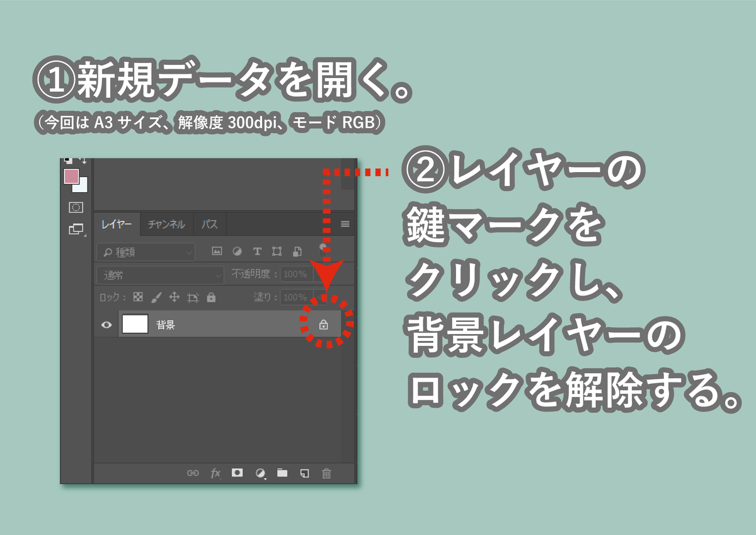This screenshot has width=756, height=535.
Task: Create new fill or adjustment layer
Action: point(260,473)
